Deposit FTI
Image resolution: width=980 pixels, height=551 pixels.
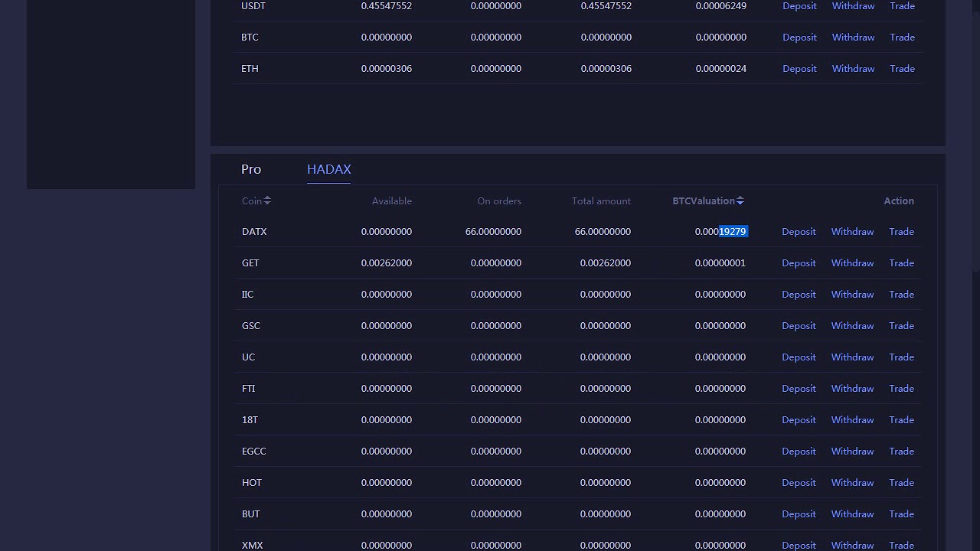coord(799,388)
